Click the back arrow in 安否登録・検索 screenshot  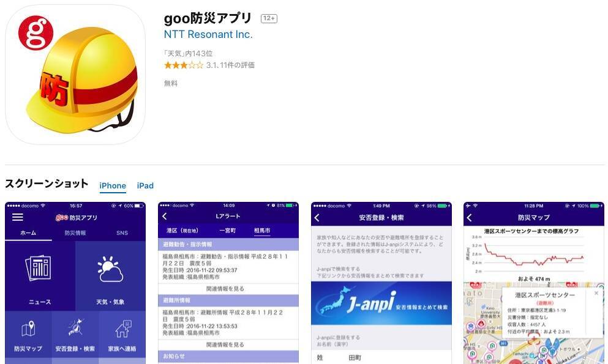pos(317,218)
